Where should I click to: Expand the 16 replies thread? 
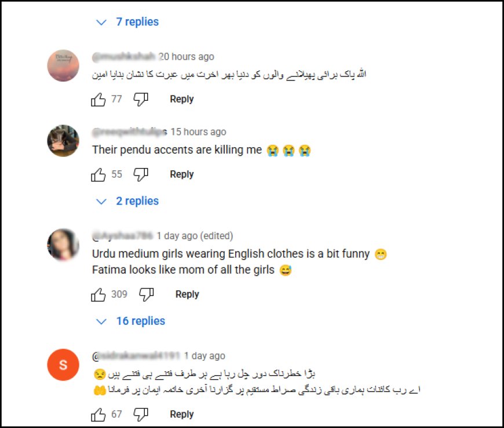pos(131,321)
